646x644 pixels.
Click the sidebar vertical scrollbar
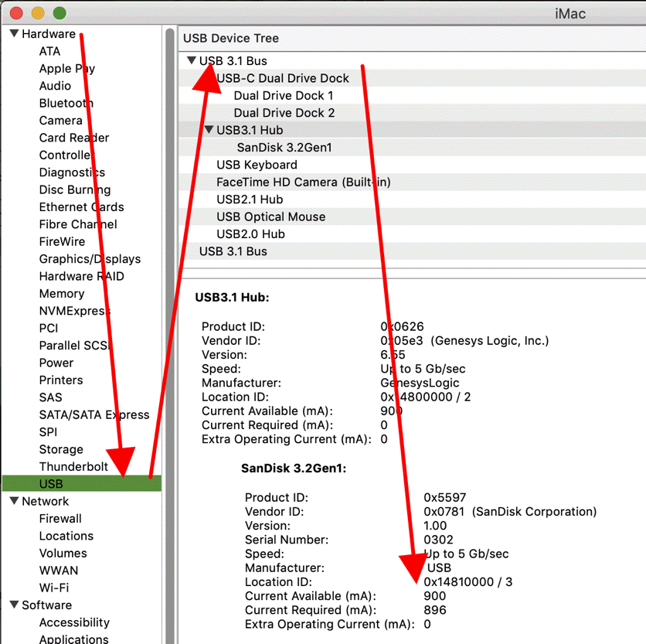coord(170,336)
